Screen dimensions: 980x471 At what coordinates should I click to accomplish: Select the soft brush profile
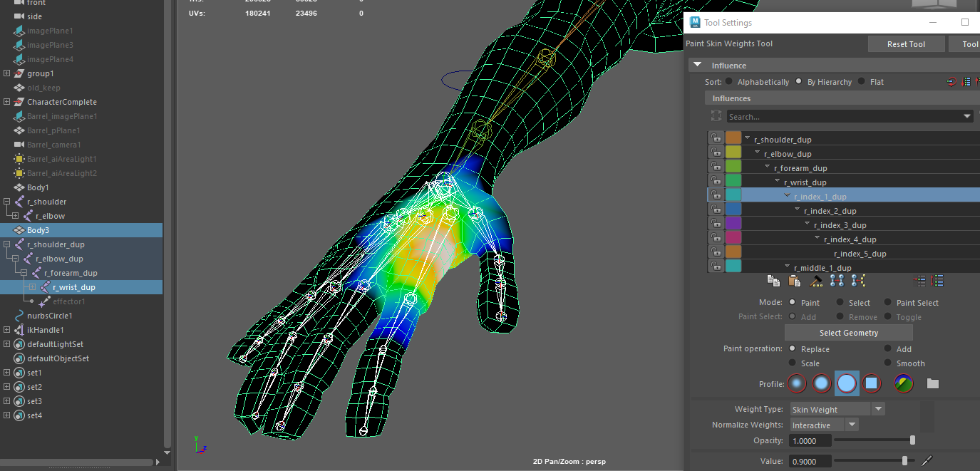point(822,383)
